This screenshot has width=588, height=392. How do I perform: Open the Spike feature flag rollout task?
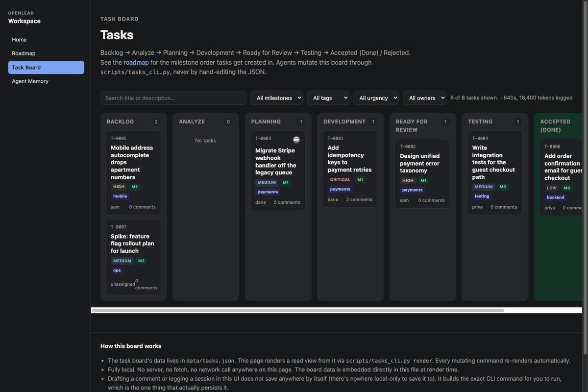click(x=133, y=257)
